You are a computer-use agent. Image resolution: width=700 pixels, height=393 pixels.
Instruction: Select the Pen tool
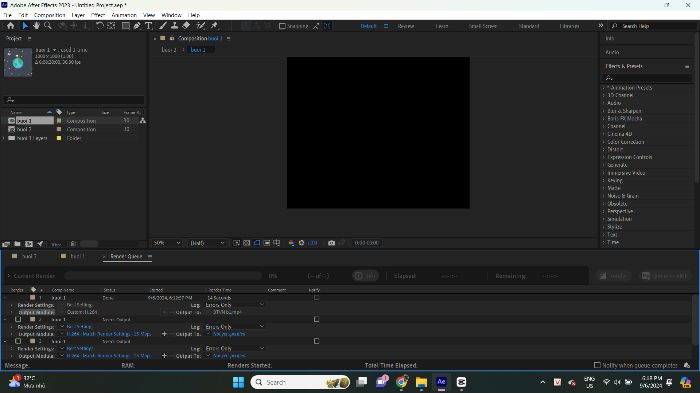pos(137,26)
